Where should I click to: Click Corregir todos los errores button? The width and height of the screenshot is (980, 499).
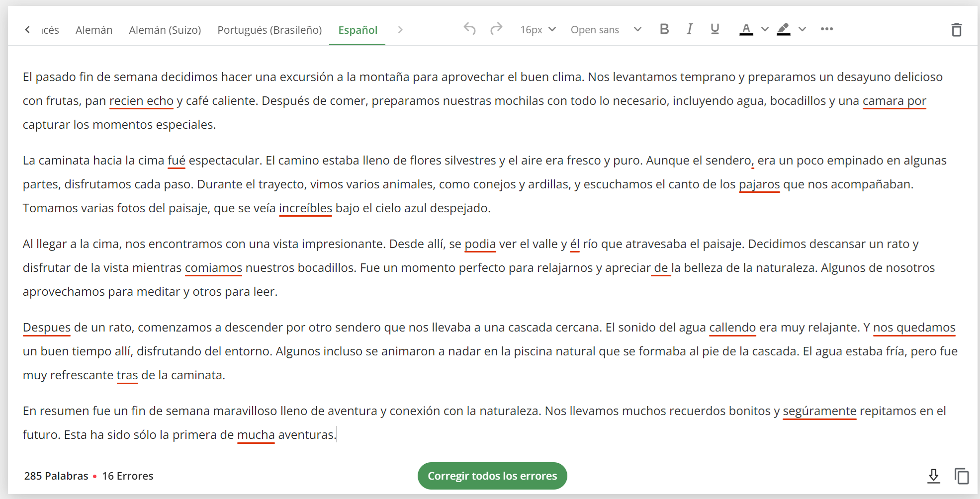tap(492, 476)
